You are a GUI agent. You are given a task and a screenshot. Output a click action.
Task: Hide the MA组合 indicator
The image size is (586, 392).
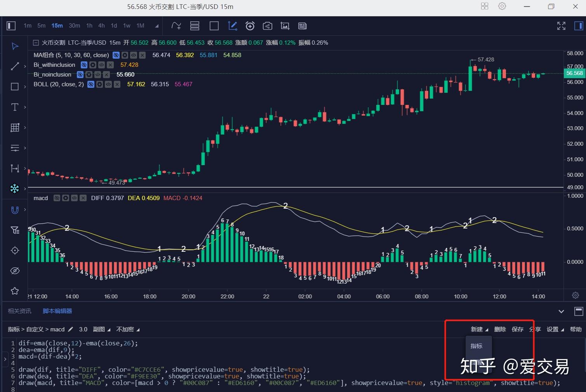(x=116, y=55)
